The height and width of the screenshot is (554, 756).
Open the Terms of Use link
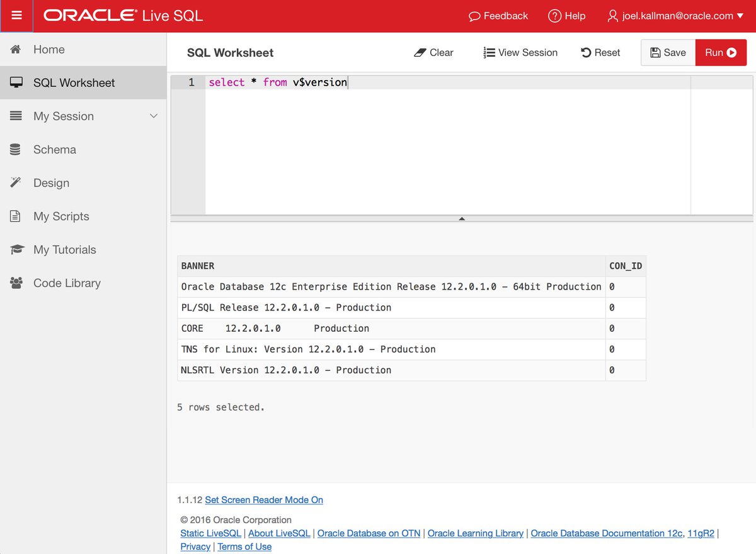[244, 546]
